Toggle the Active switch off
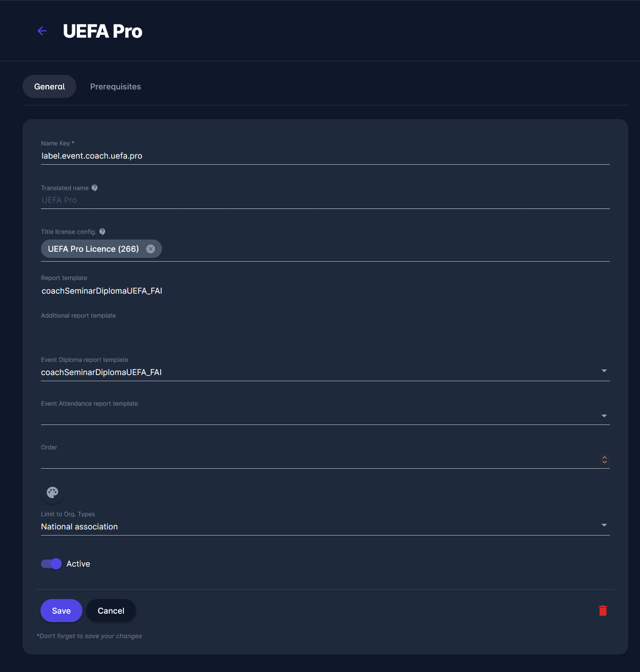Image resolution: width=640 pixels, height=672 pixels. 51,564
